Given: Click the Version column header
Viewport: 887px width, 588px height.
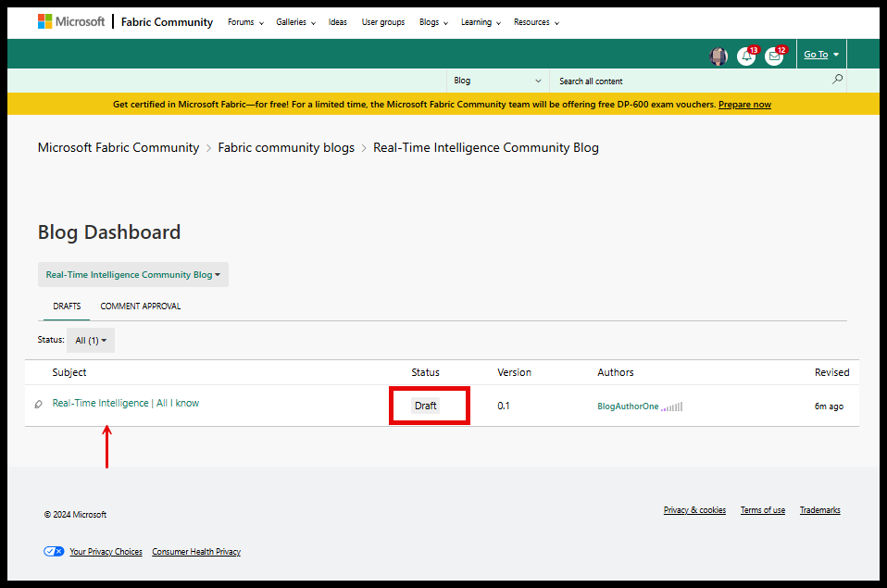Looking at the screenshot, I should pyautogui.click(x=514, y=372).
